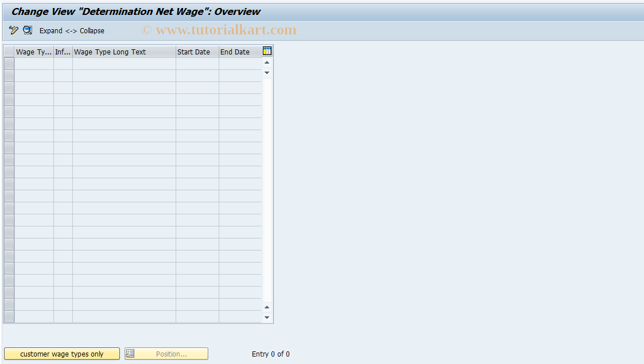Viewport: 644px width, 364px height.
Task: Open table settings configuration icon
Action: coord(267,51)
